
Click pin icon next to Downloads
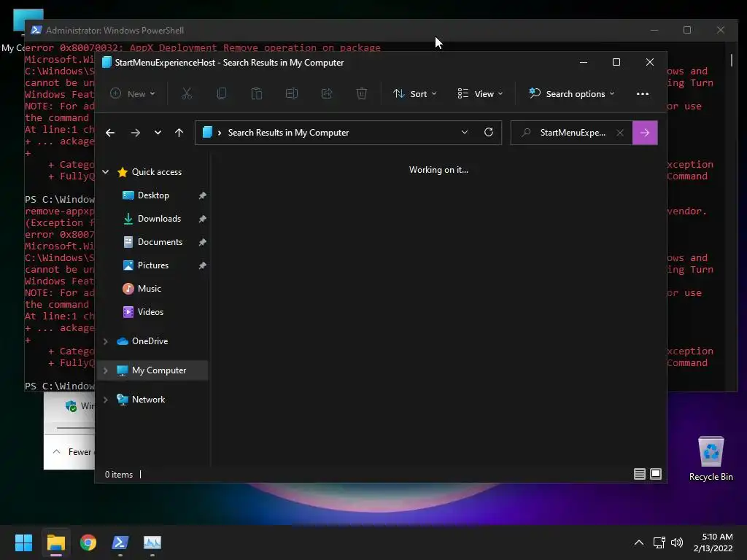[x=203, y=219]
